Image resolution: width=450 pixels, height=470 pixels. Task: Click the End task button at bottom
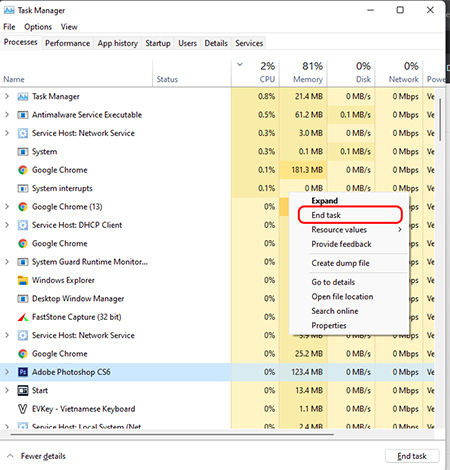[x=412, y=456]
